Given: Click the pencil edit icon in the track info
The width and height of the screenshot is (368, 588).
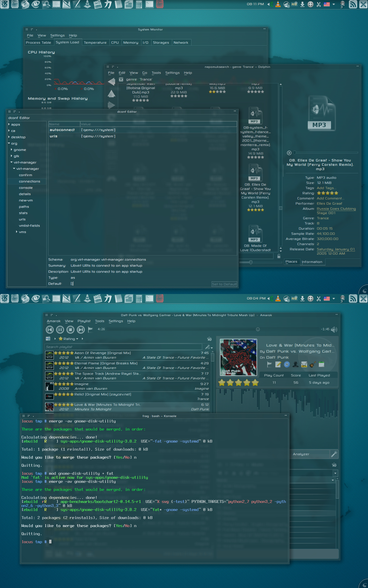Looking at the screenshot, I should click(278, 364).
